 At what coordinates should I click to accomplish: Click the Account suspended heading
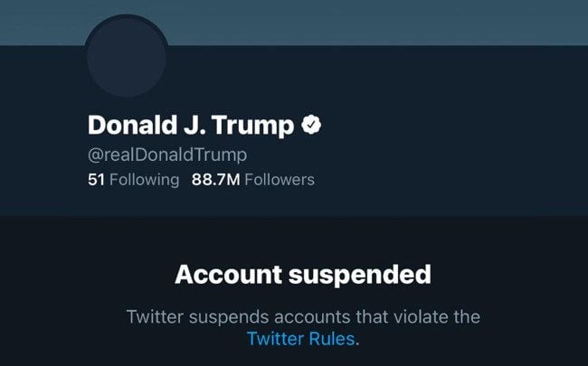303,275
